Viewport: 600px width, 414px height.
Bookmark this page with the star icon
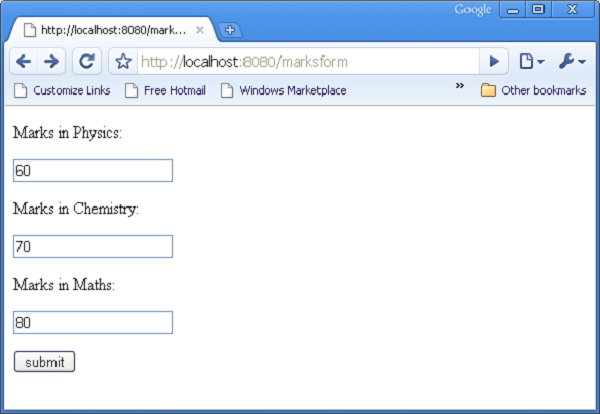click(123, 62)
